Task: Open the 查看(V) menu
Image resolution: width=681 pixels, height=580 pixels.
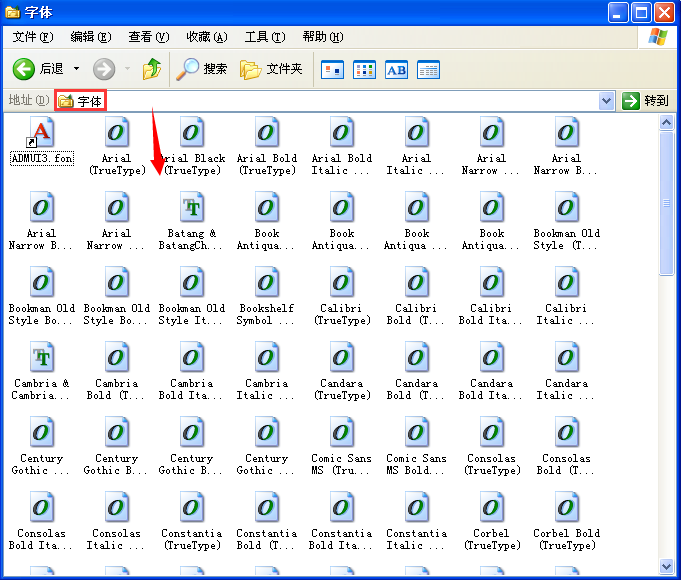Action: [149, 37]
